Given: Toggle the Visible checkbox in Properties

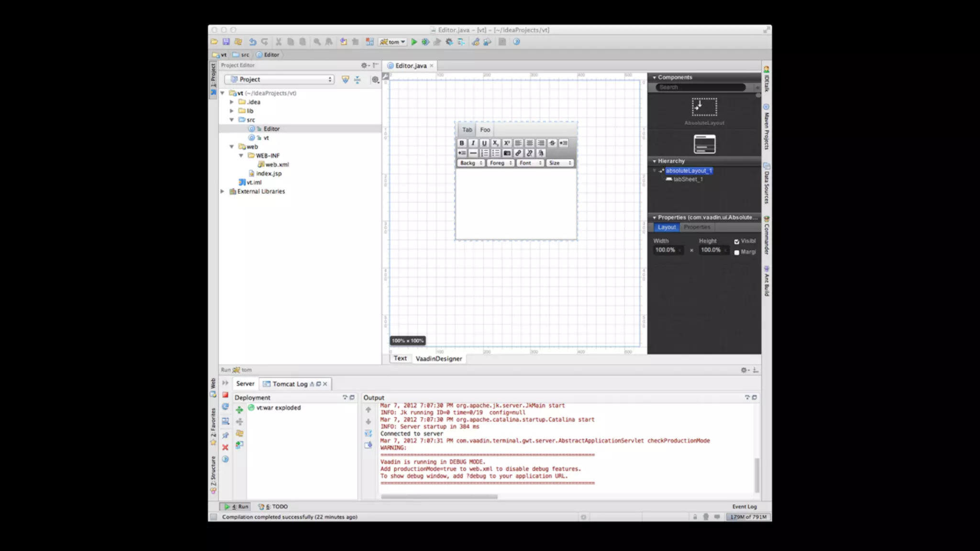Looking at the screenshot, I should click(737, 242).
